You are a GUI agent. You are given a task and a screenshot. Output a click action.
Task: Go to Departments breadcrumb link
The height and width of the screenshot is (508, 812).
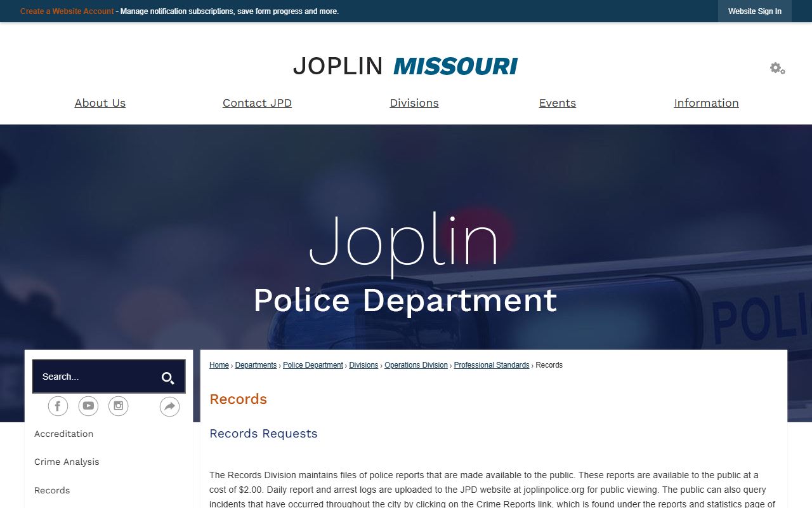click(256, 365)
